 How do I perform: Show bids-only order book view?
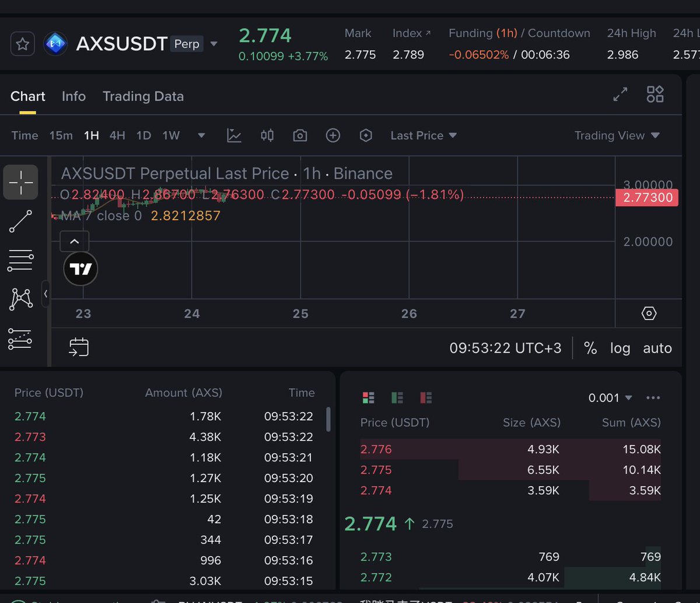pos(397,398)
